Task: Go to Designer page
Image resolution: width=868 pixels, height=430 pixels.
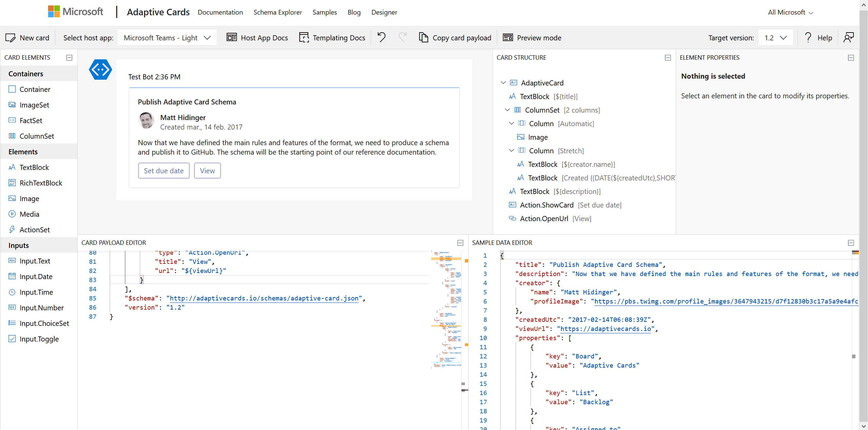Action: pyautogui.click(x=384, y=12)
